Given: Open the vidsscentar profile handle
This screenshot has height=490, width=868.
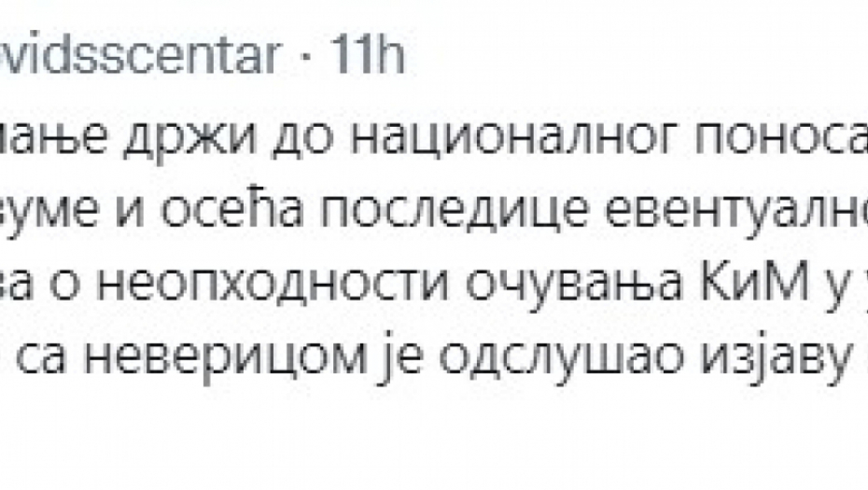Looking at the screenshot, I should (140, 60).
